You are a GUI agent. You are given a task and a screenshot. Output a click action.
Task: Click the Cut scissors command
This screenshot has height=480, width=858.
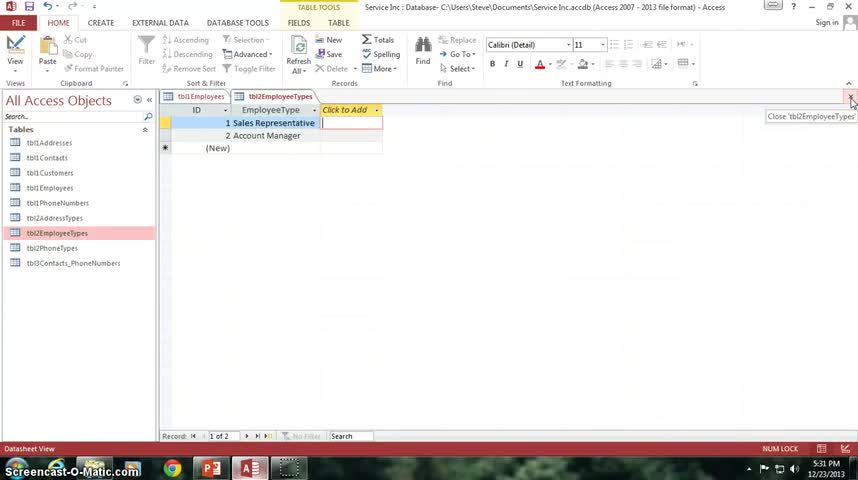pos(75,40)
